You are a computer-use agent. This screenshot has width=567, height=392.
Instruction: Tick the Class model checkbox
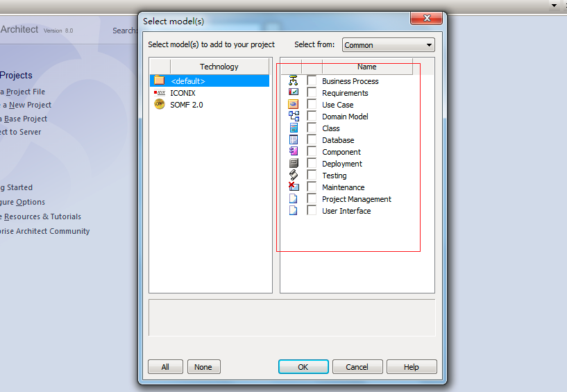coord(312,128)
